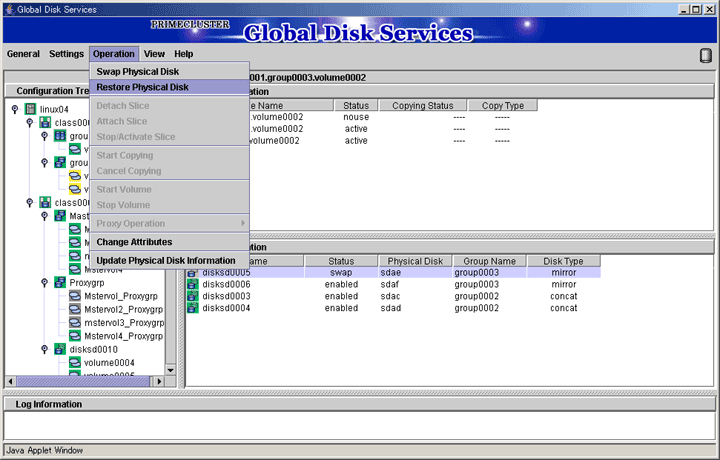Open the Help menu

coord(184,54)
